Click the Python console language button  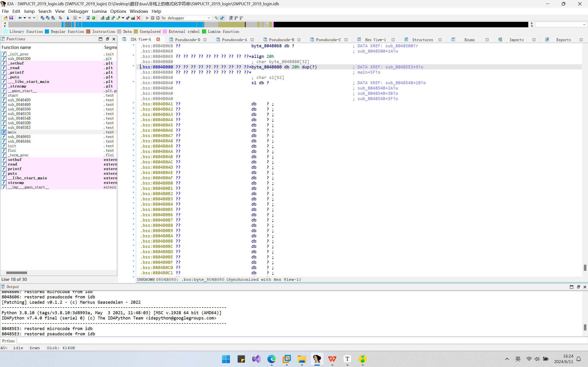pyautogui.click(x=9, y=341)
